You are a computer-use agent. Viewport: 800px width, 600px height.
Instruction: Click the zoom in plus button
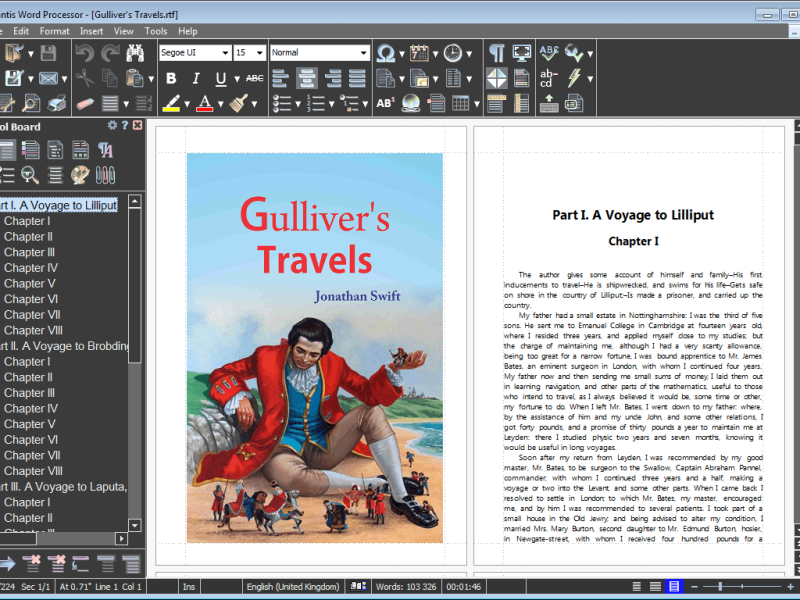[791, 587]
